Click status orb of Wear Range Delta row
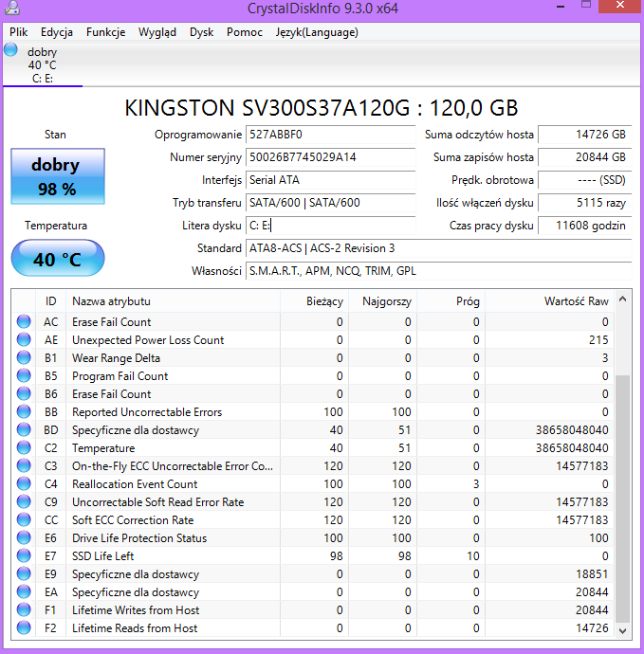644x654 pixels. [24, 357]
